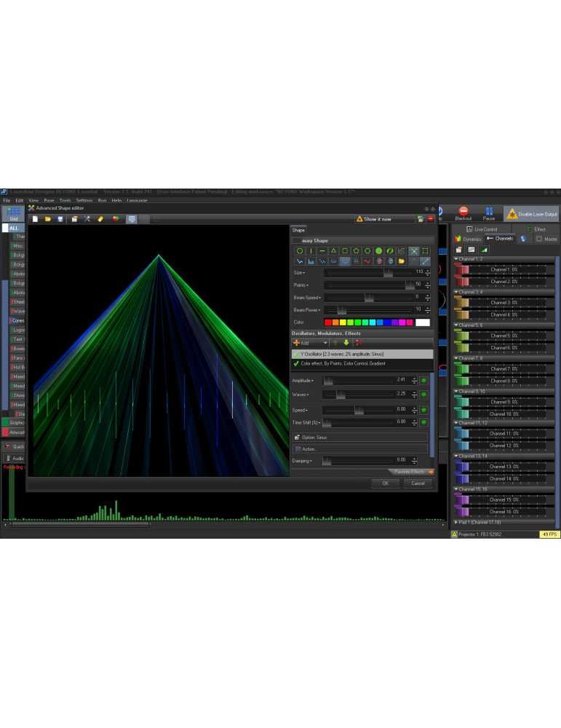Enable the 'many Shape' checkbox
Viewport: 561px width, 728px height.
(x=297, y=240)
